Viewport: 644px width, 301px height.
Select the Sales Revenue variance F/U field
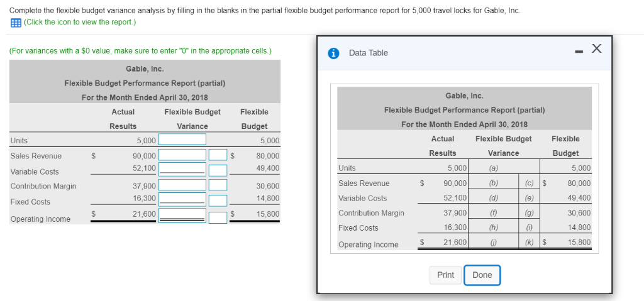218,155
